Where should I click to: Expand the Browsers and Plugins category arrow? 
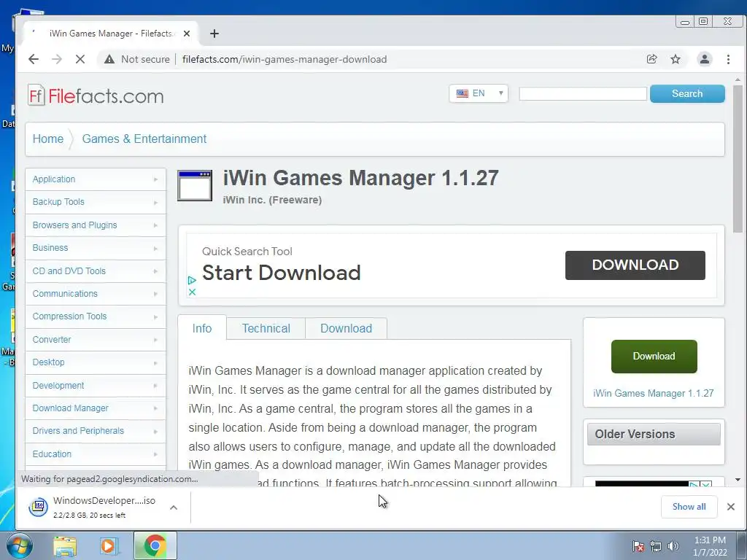click(156, 225)
